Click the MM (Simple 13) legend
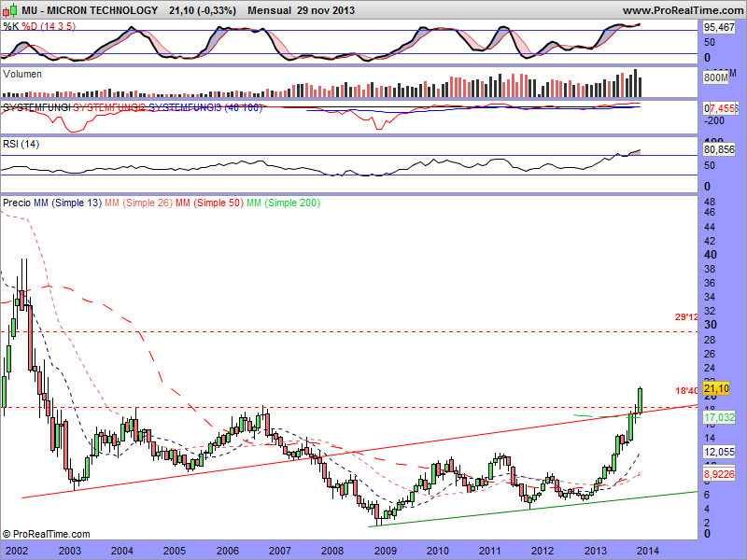Image resolution: width=747 pixels, height=560 pixels. 67,203
